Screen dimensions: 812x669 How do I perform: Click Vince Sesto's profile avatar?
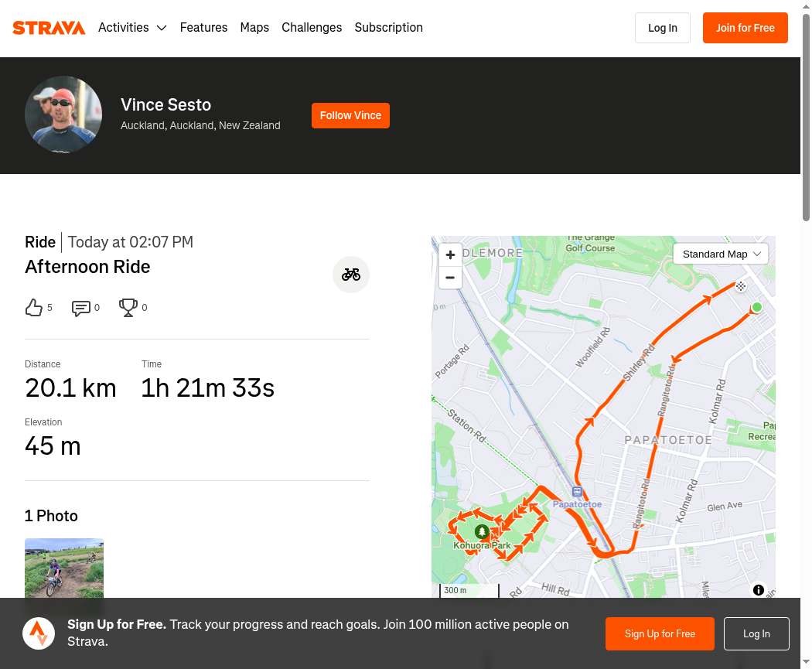click(63, 114)
